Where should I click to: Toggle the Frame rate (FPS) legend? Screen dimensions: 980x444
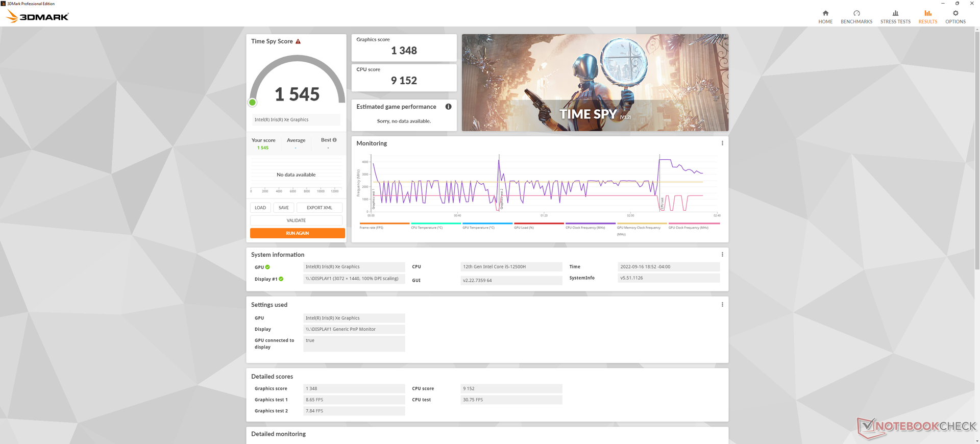tap(384, 226)
